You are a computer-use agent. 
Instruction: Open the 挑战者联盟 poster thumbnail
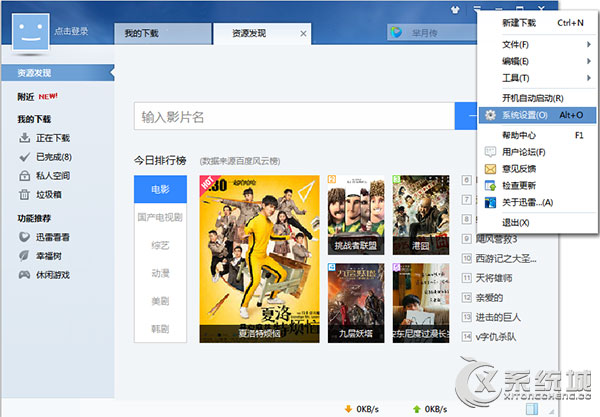click(356, 215)
